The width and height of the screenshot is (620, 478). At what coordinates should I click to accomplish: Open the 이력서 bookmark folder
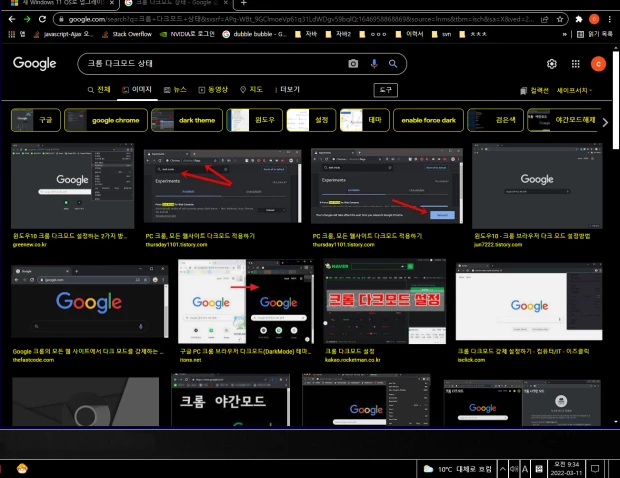click(x=409, y=34)
